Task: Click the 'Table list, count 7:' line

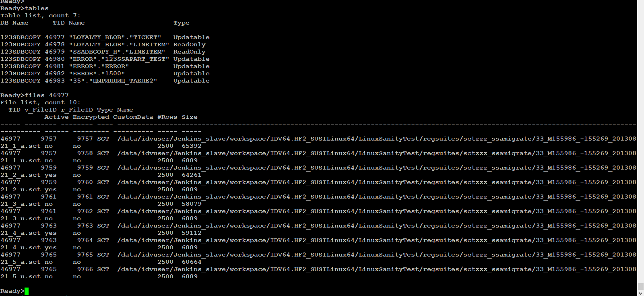Action: click(40, 16)
